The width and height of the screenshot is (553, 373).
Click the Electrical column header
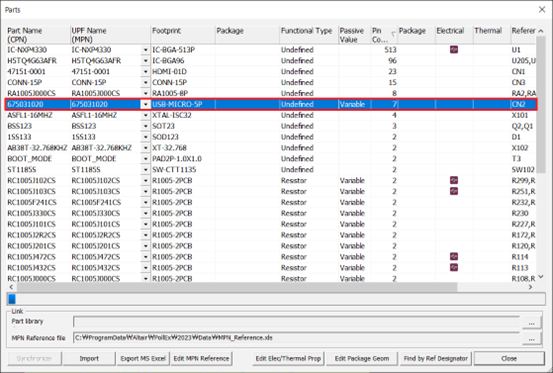click(x=454, y=35)
